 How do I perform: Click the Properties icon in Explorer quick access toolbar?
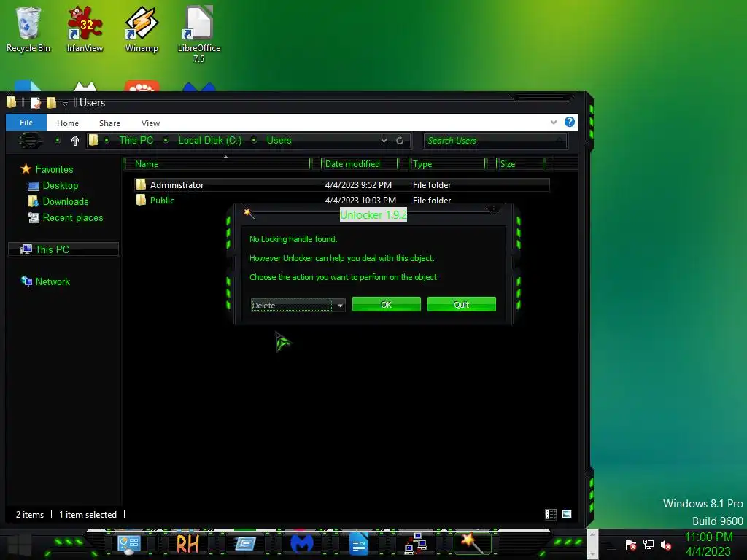click(35, 102)
